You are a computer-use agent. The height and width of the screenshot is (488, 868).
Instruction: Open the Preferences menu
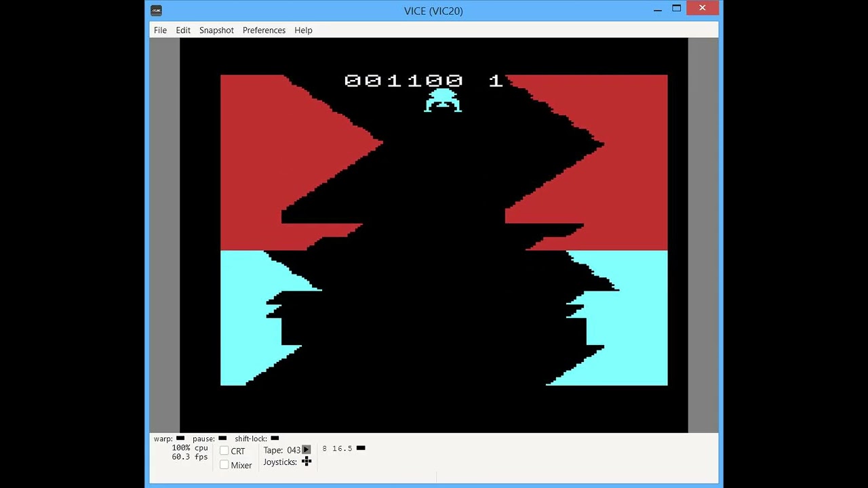(264, 30)
